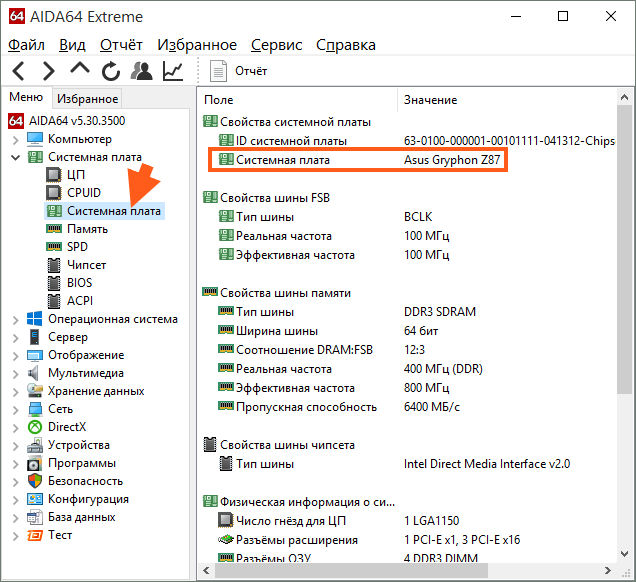The width and height of the screenshot is (636, 582).
Task: Expand the Компьютер tree node
Action: click(15, 139)
